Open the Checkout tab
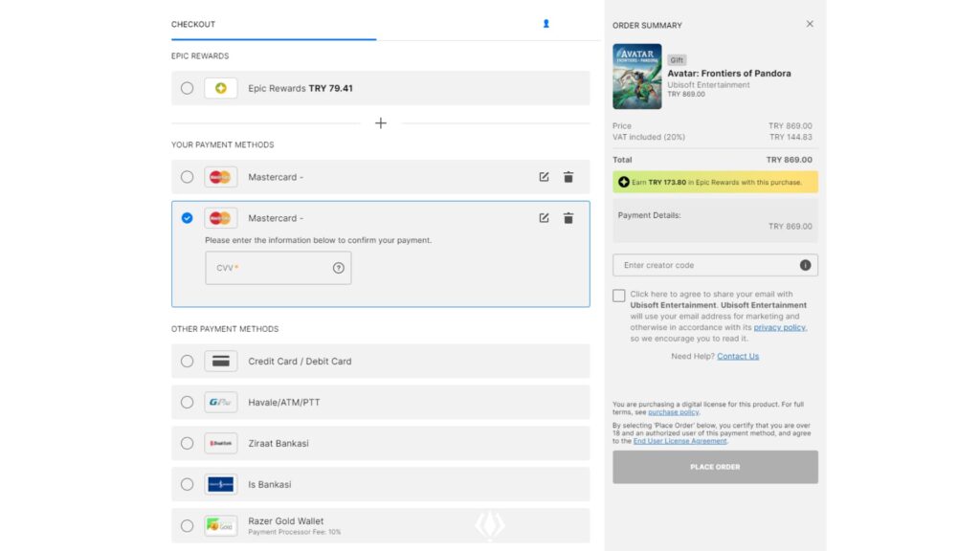This screenshot has width=980, height=551. tap(193, 25)
